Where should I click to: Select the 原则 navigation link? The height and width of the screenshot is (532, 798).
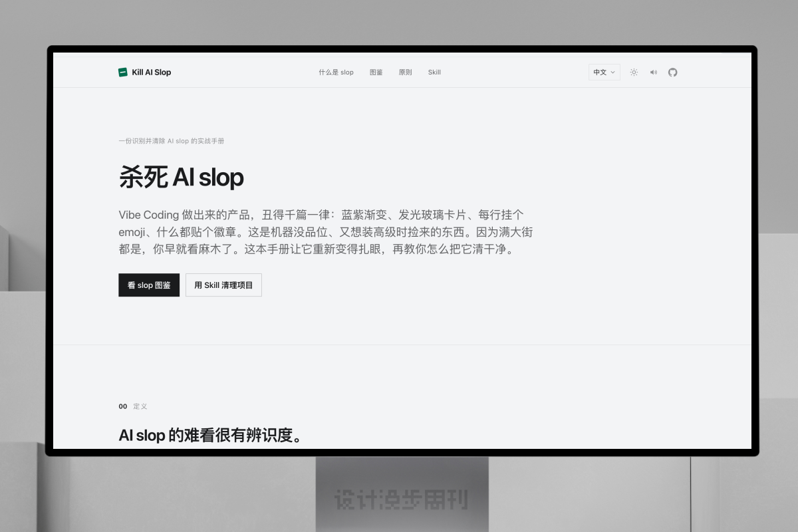pyautogui.click(x=405, y=72)
